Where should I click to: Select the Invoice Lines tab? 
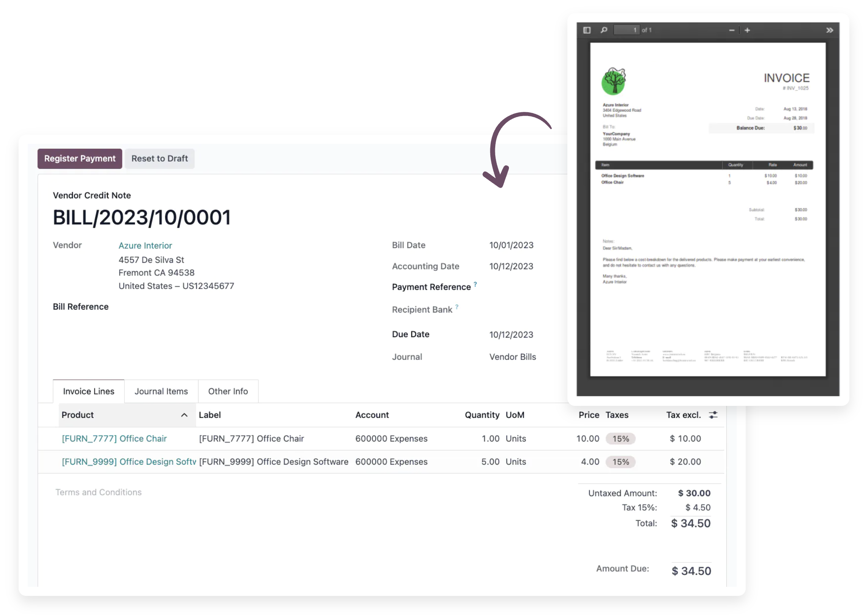(88, 391)
